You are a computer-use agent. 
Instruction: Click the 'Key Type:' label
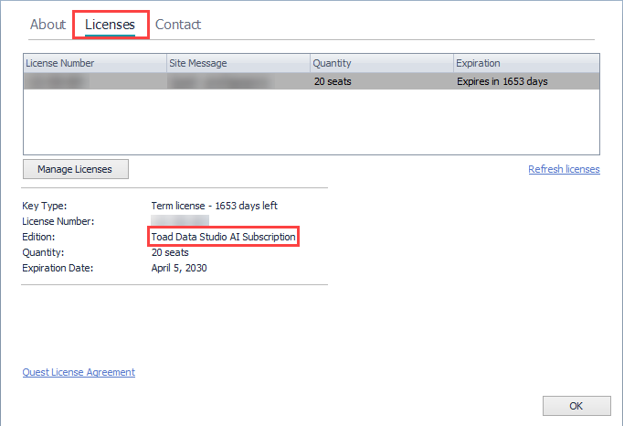coord(44,206)
